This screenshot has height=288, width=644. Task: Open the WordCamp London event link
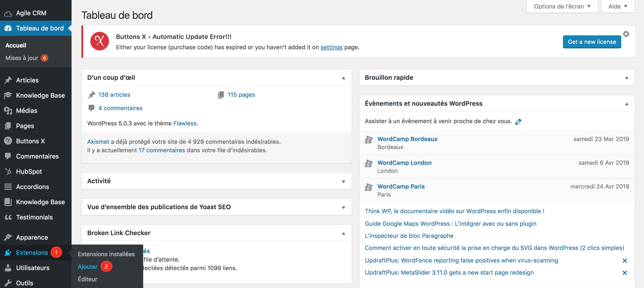(x=404, y=163)
